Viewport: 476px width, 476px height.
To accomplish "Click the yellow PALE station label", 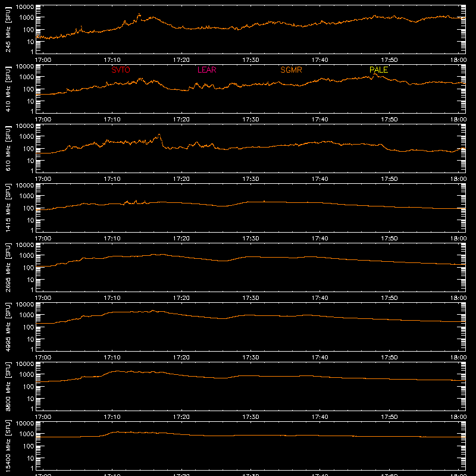I will pos(378,70).
